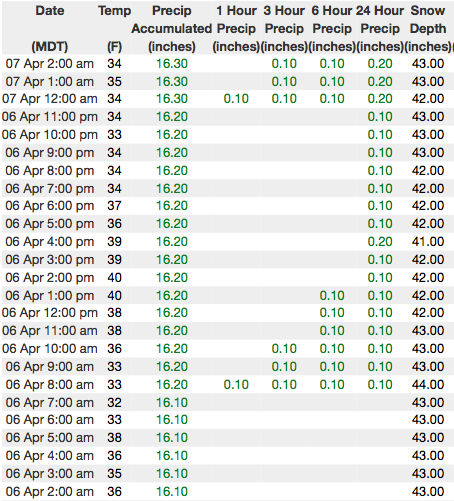Click the 06 Apr 8:00 am date cell
Viewport: 454px width, 501px height.
[x=50, y=384]
